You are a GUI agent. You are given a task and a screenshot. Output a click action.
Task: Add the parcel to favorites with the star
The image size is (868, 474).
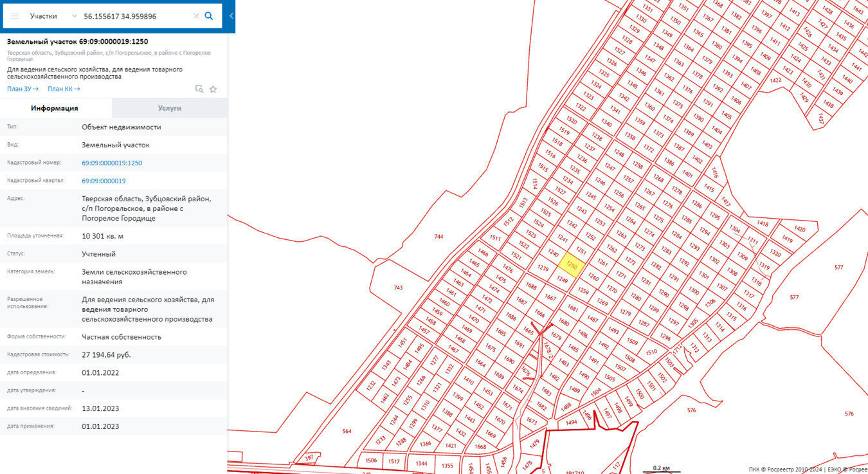213,89
